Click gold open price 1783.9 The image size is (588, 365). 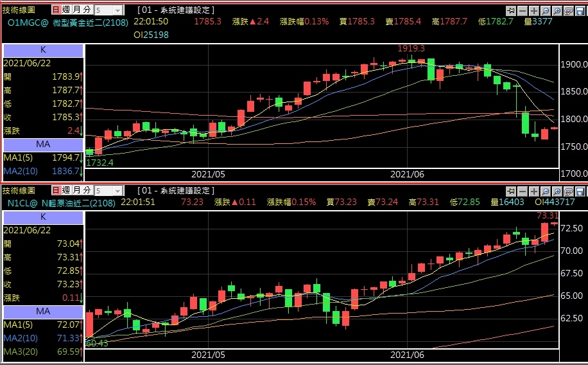coord(66,77)
